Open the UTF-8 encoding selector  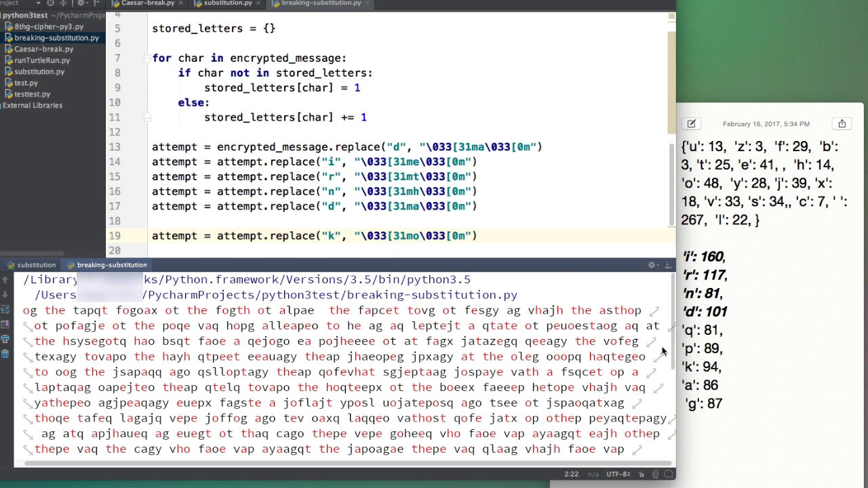620,474
